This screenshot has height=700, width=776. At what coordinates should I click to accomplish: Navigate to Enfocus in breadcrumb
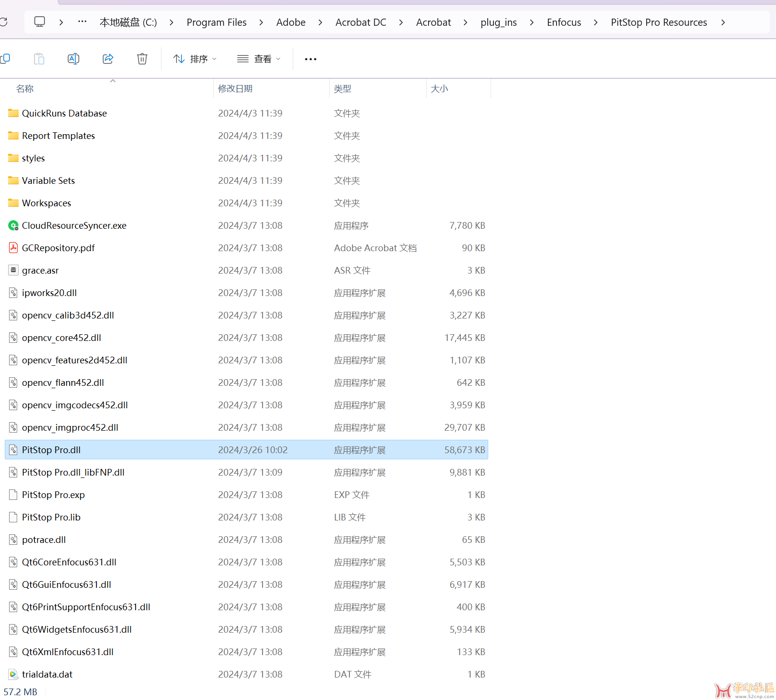(564, 22)
